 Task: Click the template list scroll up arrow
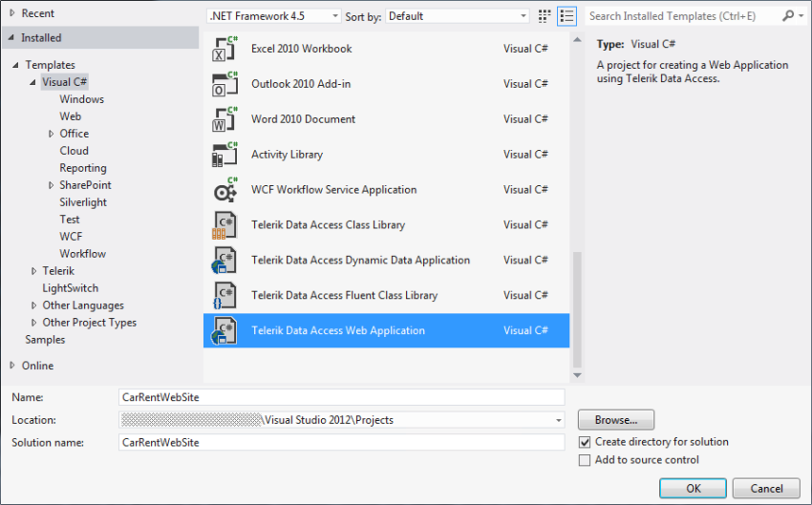click(577, 40)
